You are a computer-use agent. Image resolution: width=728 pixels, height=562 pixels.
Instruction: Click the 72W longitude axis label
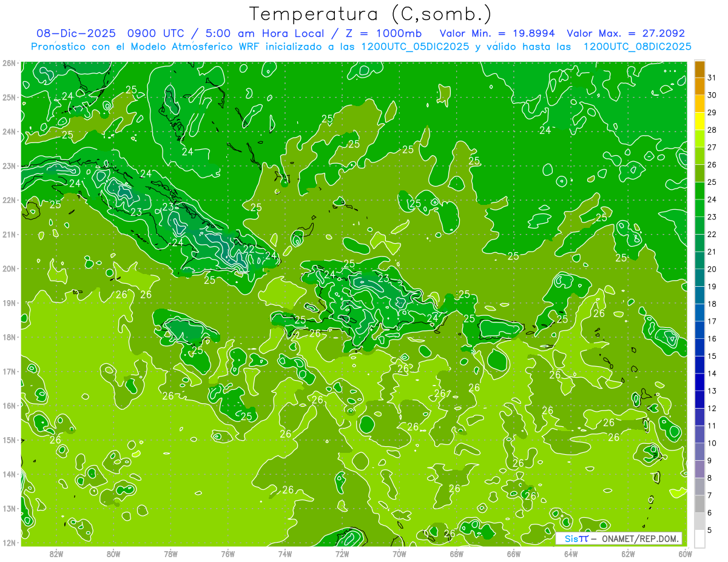pos(342,553)
